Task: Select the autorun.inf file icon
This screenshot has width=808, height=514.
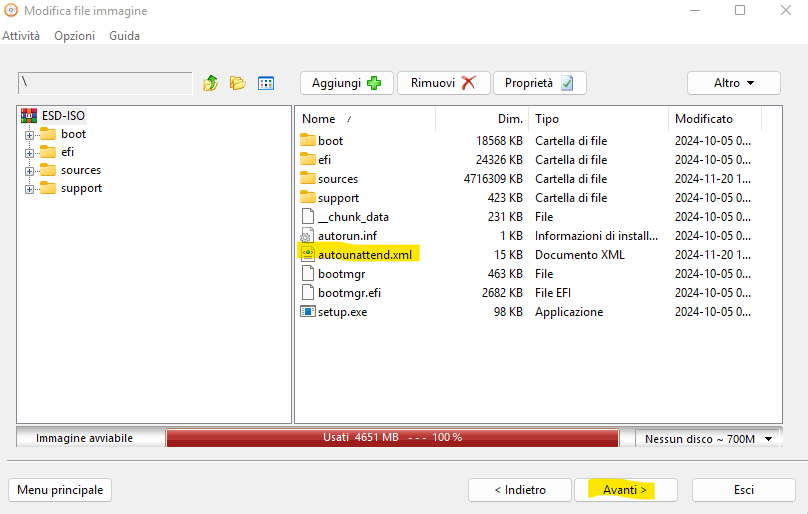Action: click(x=308, y=236)
